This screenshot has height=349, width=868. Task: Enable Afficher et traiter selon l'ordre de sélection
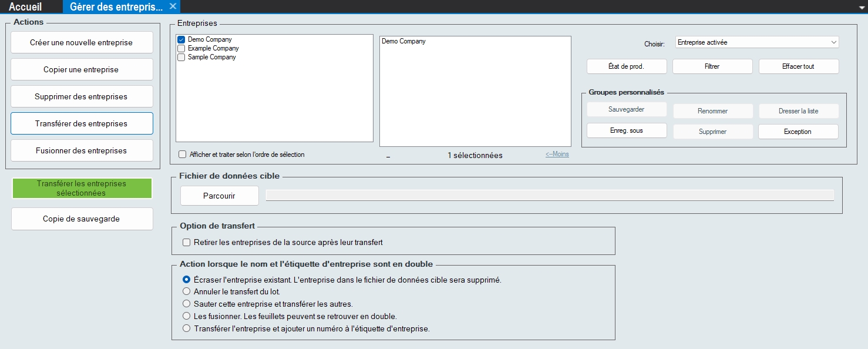coord(183,155)
